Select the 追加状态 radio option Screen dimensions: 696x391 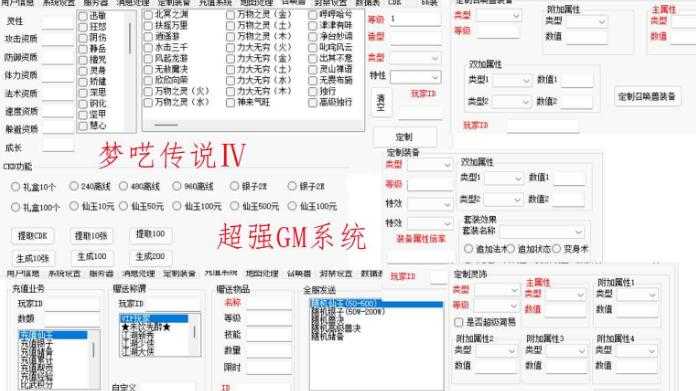point(511,249)
